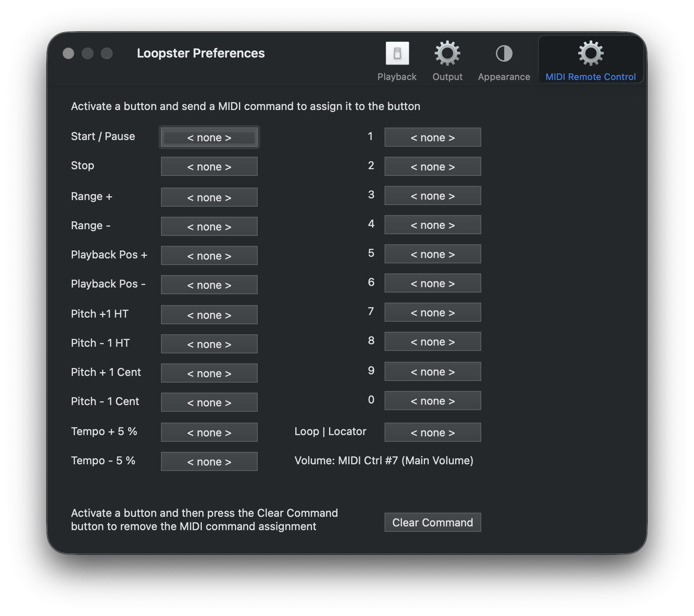Image resolution: width=694 pixels, height=616 pixels.
Task: Activate the Tempo + 5 % assignment button
Action: [209, 432]
